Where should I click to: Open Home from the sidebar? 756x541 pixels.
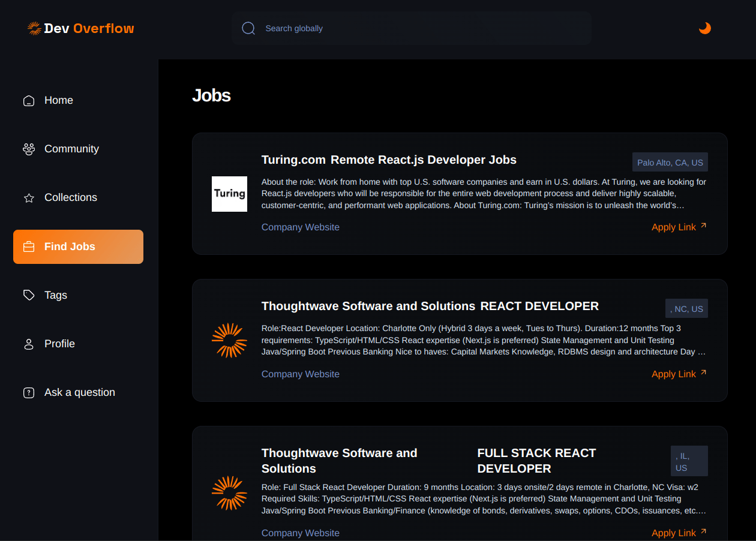58,100
